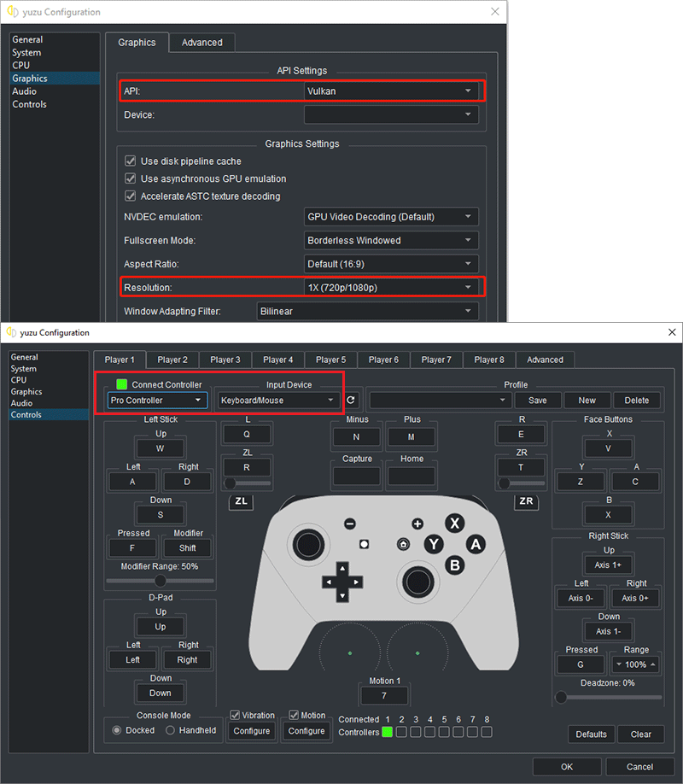Viewport: 683px width, 784px height.
Task: Open the Input Device Keyboard/Mouse dropdown
Action: point(278,400)
